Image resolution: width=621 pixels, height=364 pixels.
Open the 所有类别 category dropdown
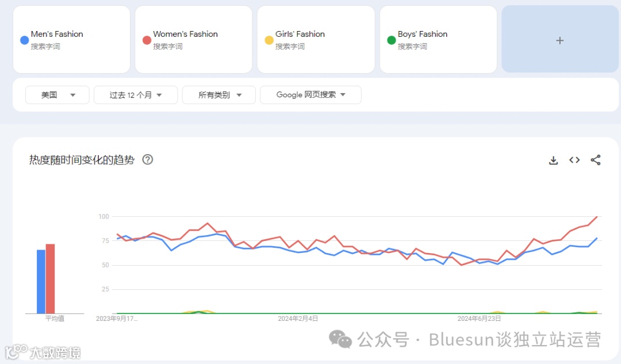tap(220, 95)
